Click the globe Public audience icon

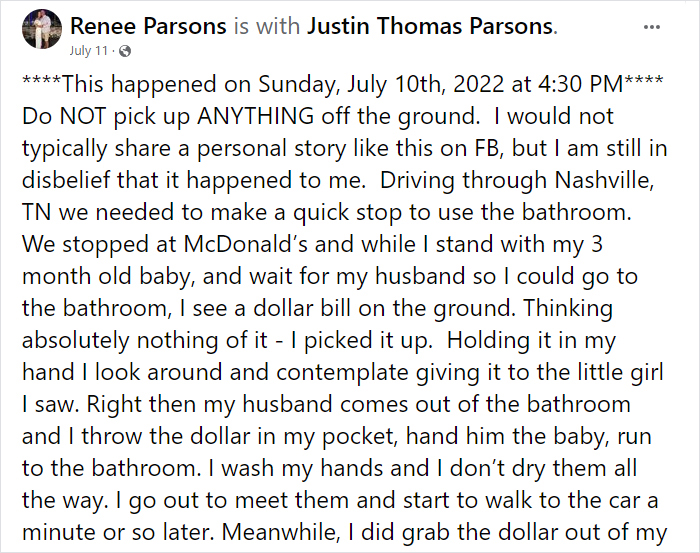(125, 51)
